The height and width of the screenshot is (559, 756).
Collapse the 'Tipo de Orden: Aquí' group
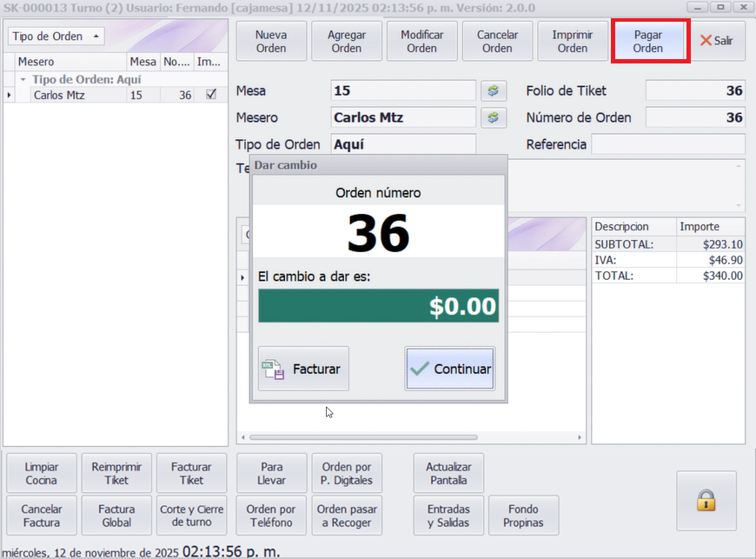[x=23, y=79]
